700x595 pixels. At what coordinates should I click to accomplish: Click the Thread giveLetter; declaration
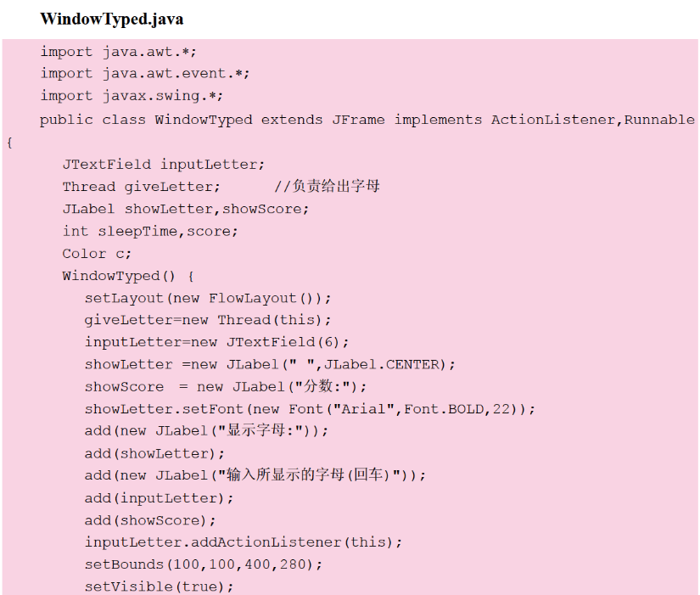(141, 186)
